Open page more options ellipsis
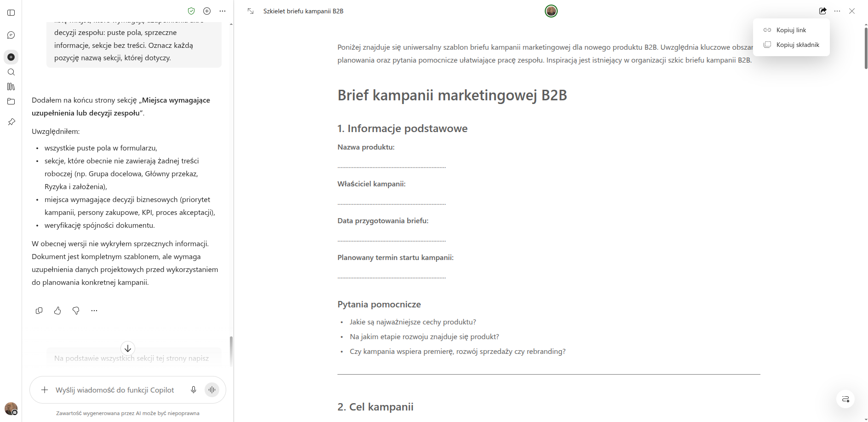The width and height of the screenshot is (868, 422). tap(837, 11)
